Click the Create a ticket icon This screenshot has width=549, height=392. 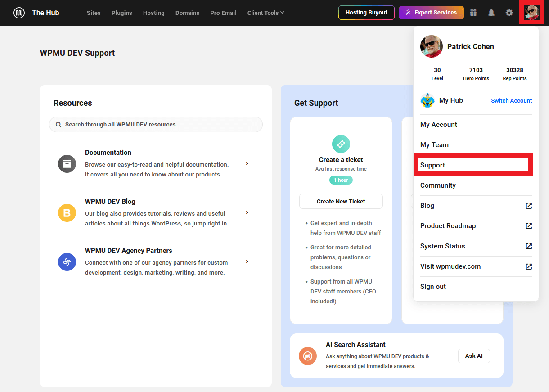tap(341, 144)
